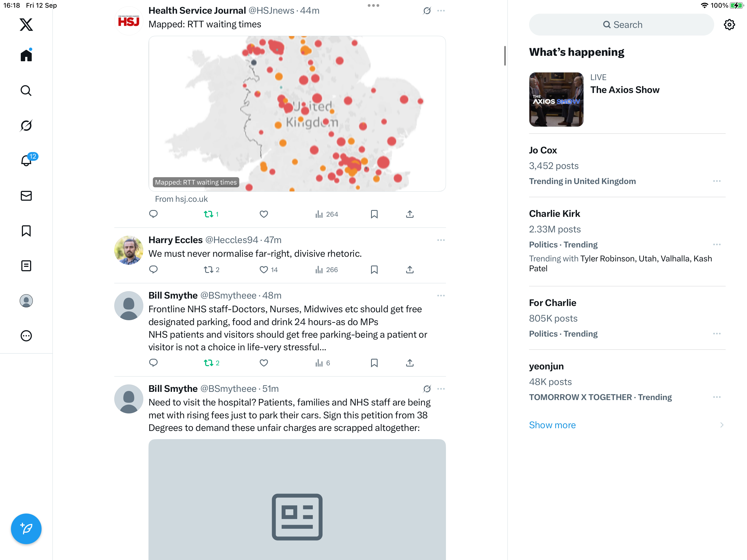Open Bookmarks in the left sidebar

[x=26, y=231]
